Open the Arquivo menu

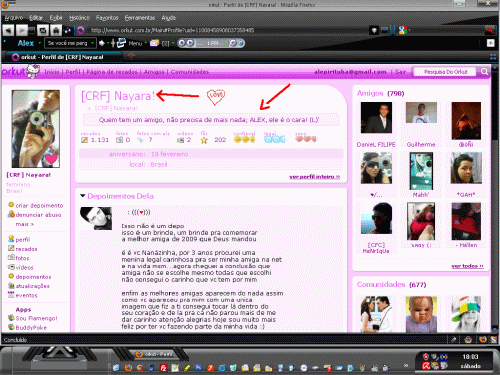[x=14, y=18]
